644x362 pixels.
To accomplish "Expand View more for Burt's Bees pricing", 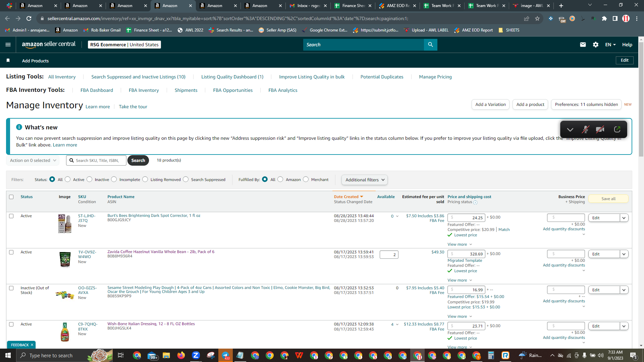I will point(460,244).
